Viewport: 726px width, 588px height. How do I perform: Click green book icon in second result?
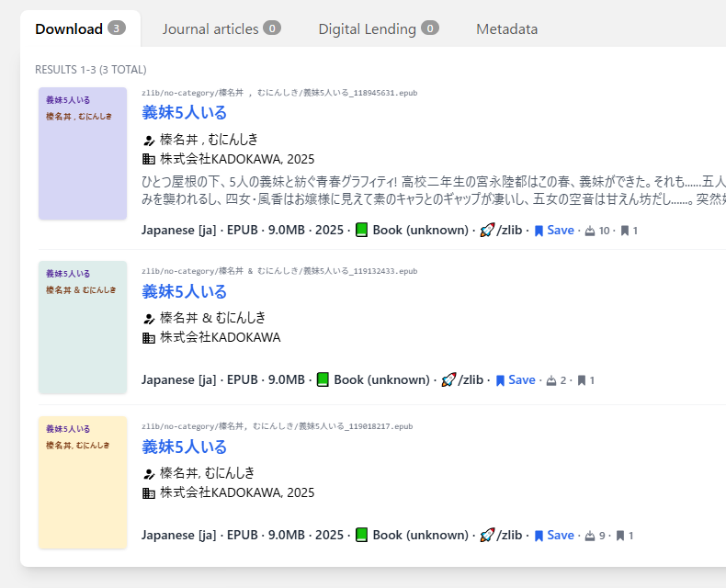click(x=323, y=379)
